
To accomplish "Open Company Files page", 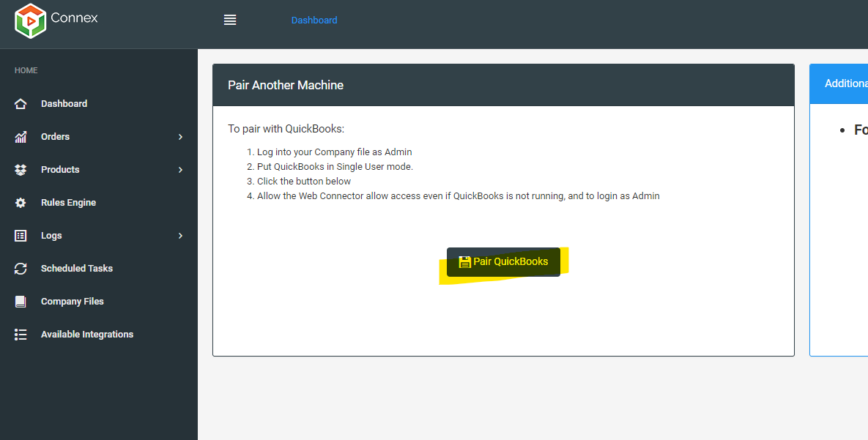I will coord(73,302).
